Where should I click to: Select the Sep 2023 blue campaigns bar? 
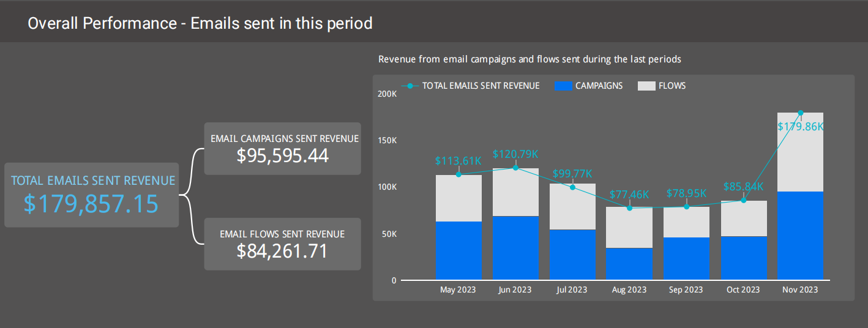[686, 258]
